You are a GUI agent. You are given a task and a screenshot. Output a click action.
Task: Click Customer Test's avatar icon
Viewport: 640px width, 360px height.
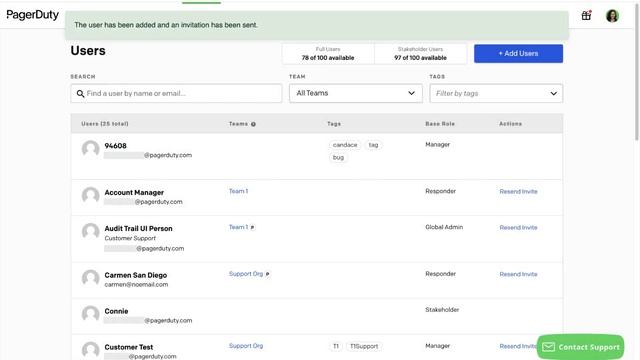91,350
